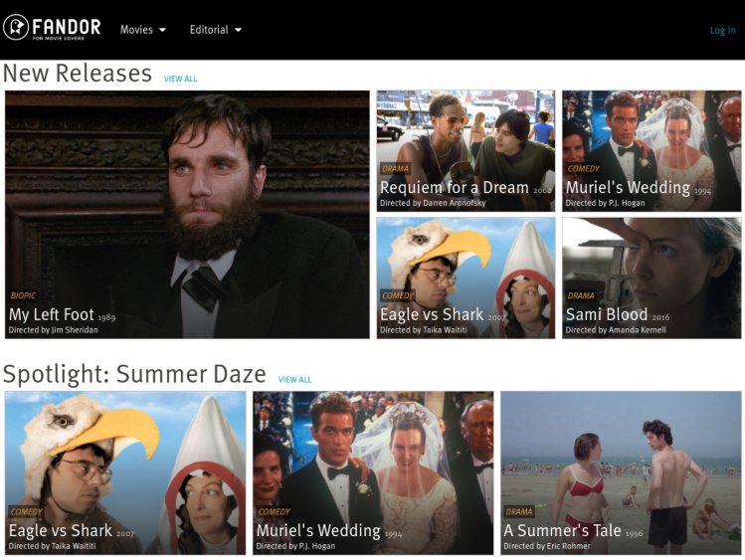
Task: Open the Movies dropdown menu
Action: click(142, 30)
